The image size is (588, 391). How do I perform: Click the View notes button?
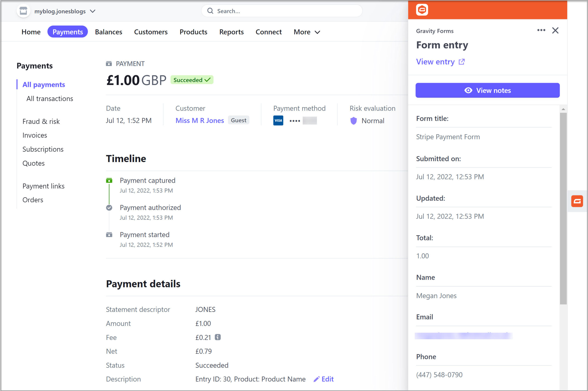point(487,90)
